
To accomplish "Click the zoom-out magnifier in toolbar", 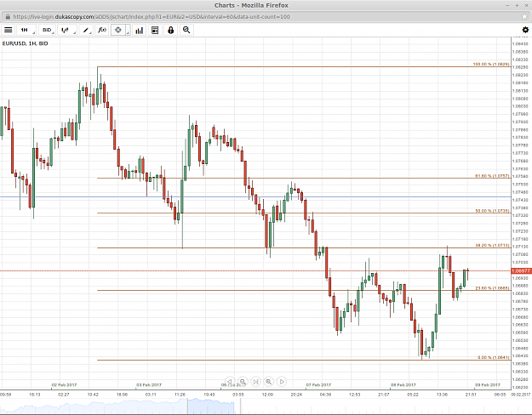I will point(186,30).
